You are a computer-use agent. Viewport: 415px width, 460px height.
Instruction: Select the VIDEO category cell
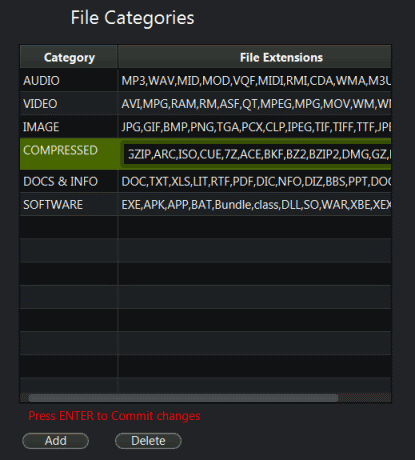pos(69,104)
